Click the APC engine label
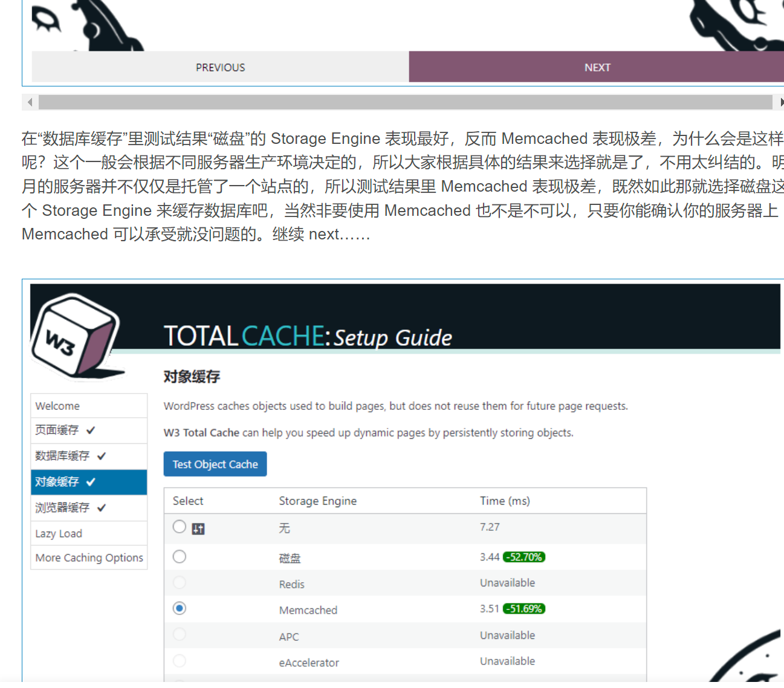 click(289, 637)
